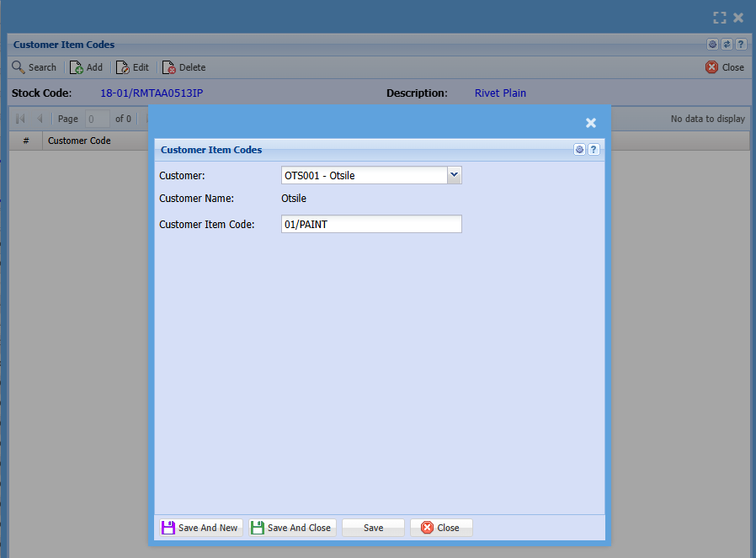This screenshot has height=558, width=756.
Task: Dismiss the dialog with the white X
Action: [x=591, y=123]
